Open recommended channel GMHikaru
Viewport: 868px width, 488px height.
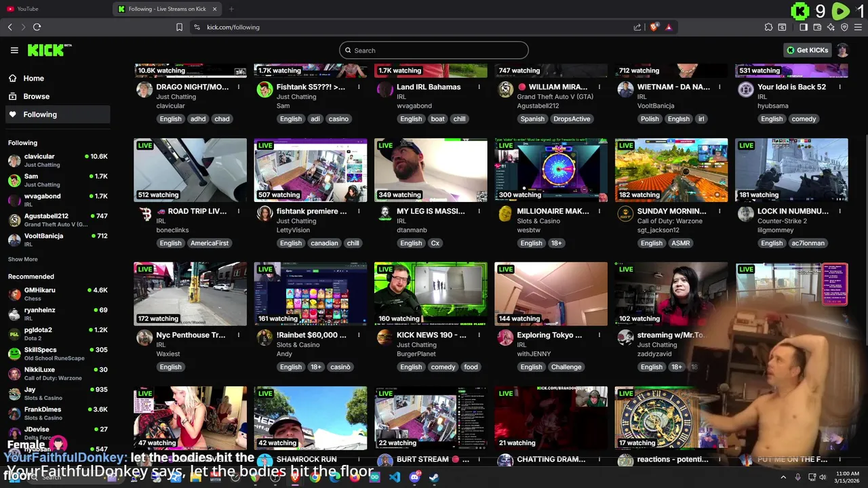58,294
